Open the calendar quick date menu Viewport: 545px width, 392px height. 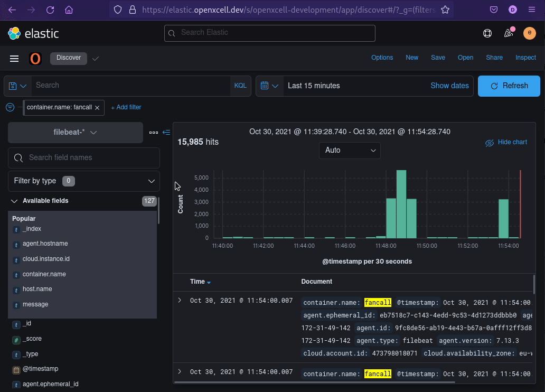(x=269, y=86)
